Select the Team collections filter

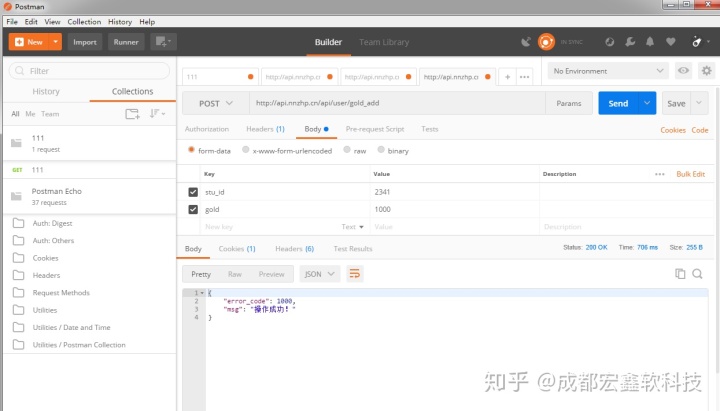tap(50, 114)
